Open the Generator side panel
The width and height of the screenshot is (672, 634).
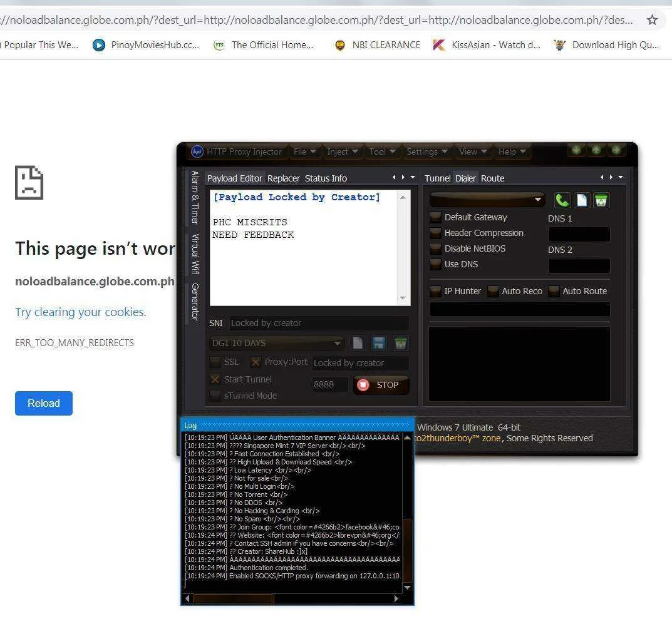195,302
